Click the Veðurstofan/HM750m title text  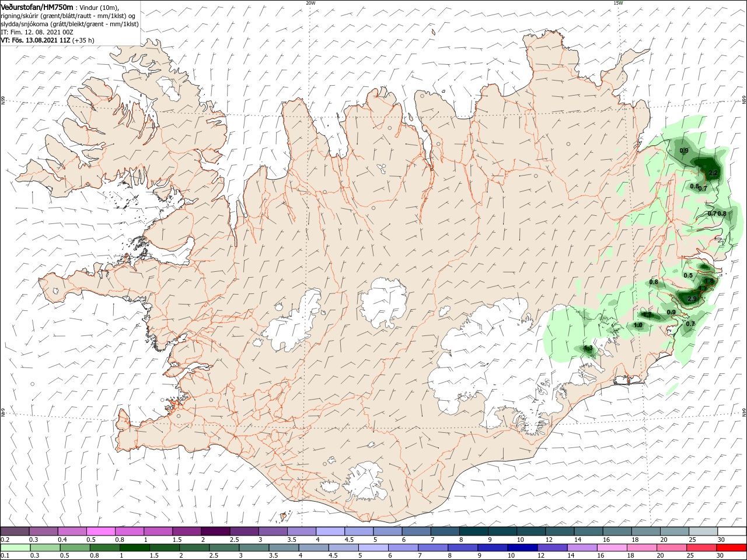click(x=37, y=7)
